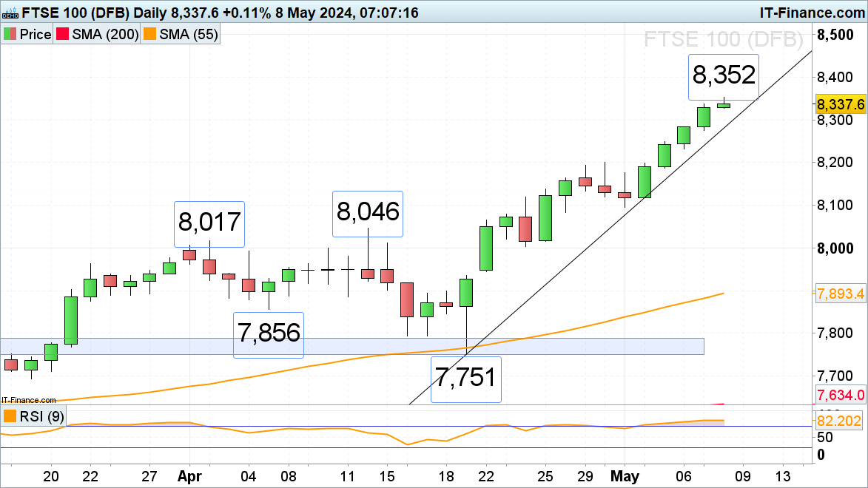Click the 8,200 price axis label
The height and width of the screenshot is (488, 868).
point(835,162)
